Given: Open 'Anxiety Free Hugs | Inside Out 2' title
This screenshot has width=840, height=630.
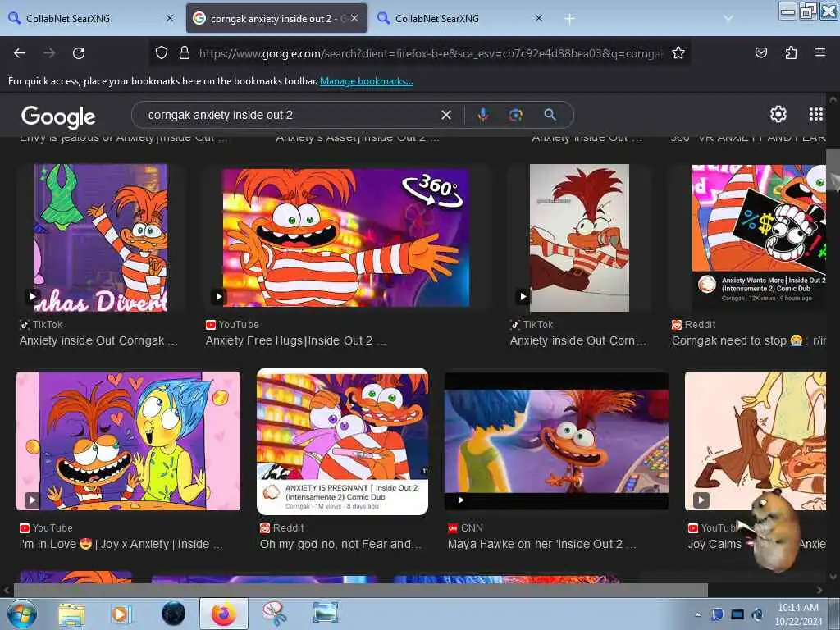Looking at the screenshot, I should pyautogui.click(x=295, y=340).
